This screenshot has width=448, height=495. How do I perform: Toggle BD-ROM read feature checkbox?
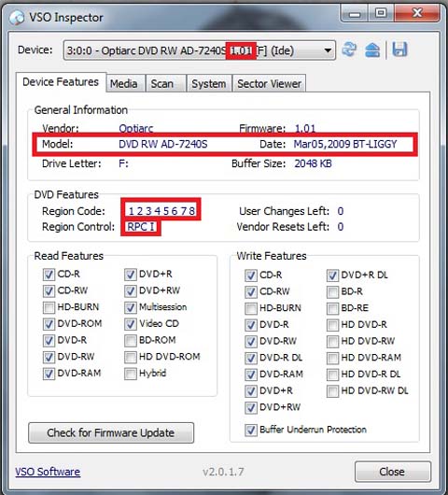click(131, 340)
